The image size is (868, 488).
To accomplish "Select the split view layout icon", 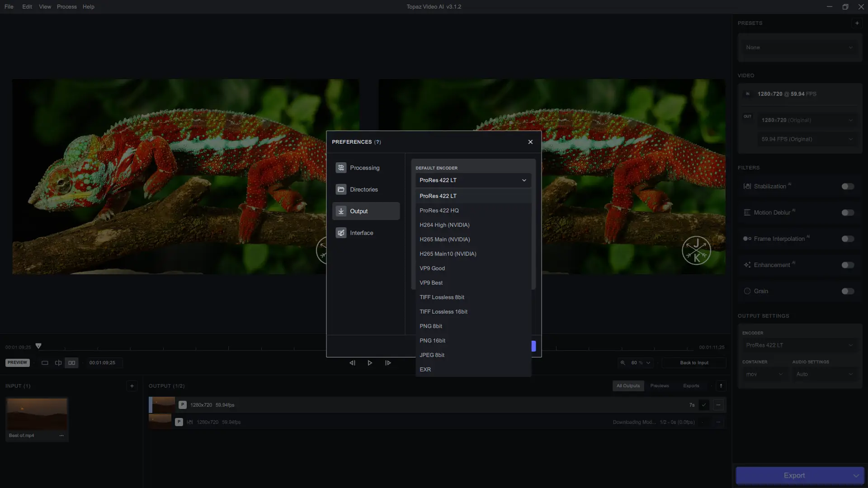I will tap(58, 363).
